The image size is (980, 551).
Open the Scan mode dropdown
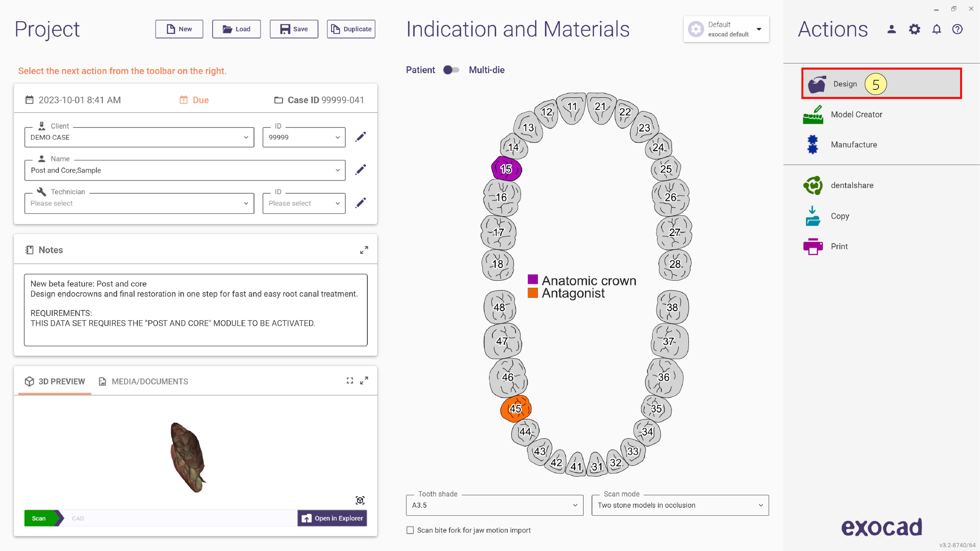coord(680,505)
